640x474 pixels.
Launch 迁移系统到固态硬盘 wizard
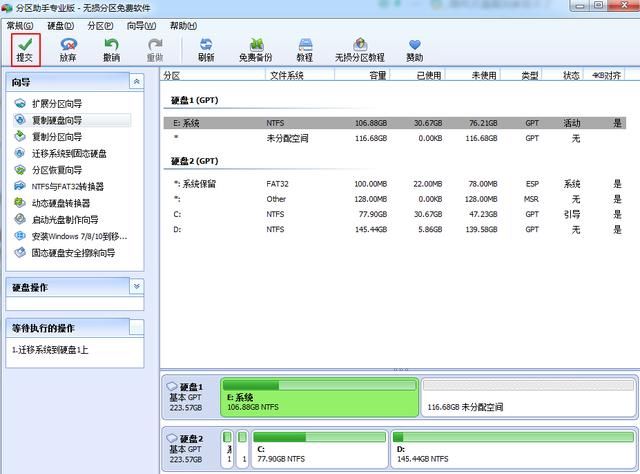[69, 153]
